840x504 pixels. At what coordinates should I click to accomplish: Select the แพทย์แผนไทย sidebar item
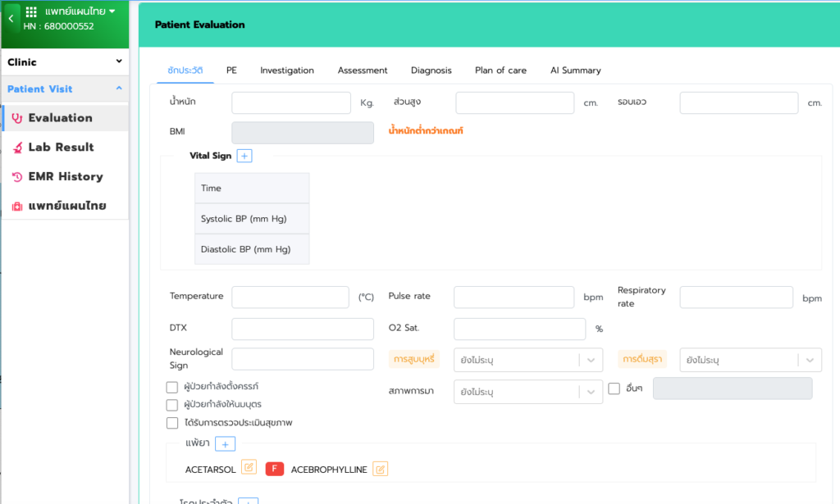[66, 206]
